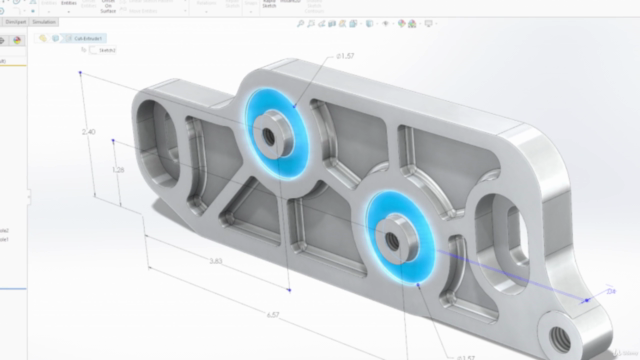
Task: Select the upper ø1.57 diameter dimension
Action: [345, 56]
